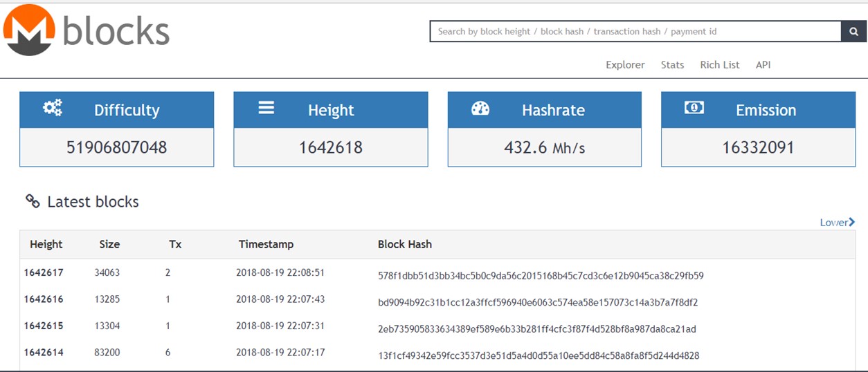Click the Difficulty gears icon
This screenshot has height=372, width=868.
tap(53, 108)
